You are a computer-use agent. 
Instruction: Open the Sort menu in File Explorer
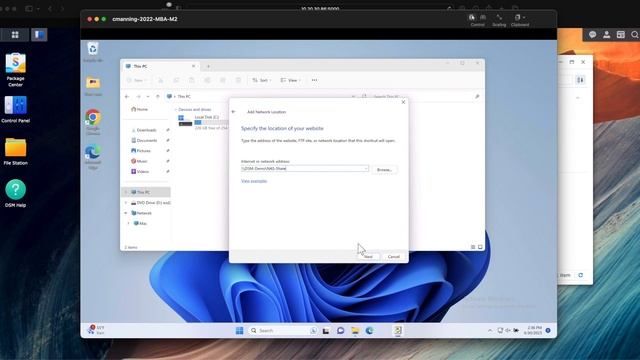261,80
